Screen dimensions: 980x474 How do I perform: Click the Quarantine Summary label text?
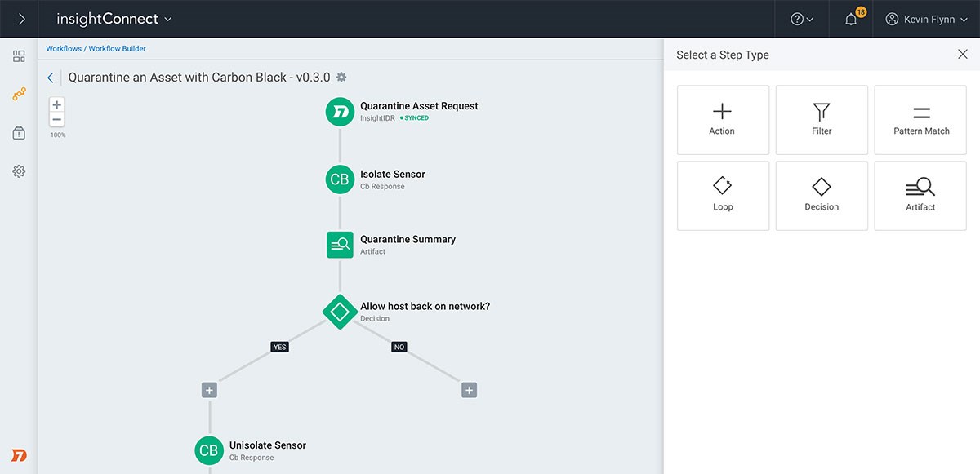408,239
